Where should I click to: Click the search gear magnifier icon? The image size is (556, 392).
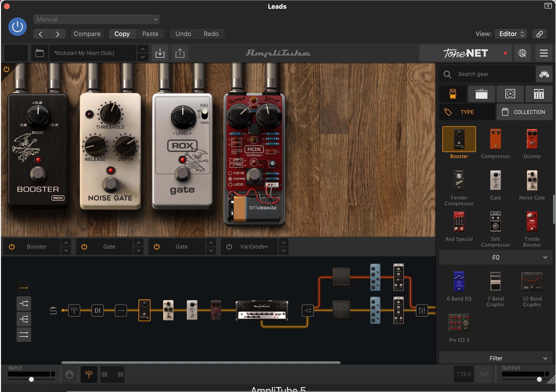(x=447, y=74)
